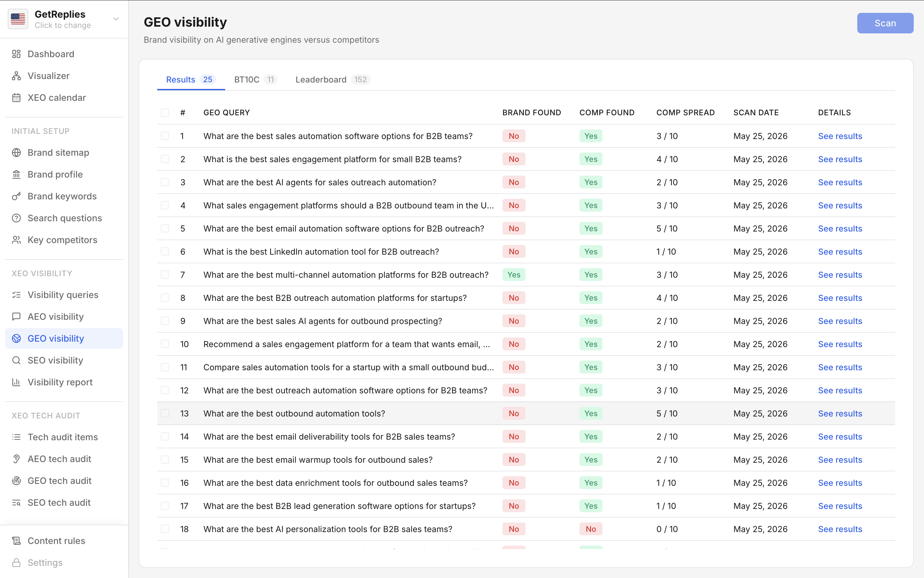Click the Dashboard icon in sidebar
This screenshot has width=924, height=578.
coord(16,54)
